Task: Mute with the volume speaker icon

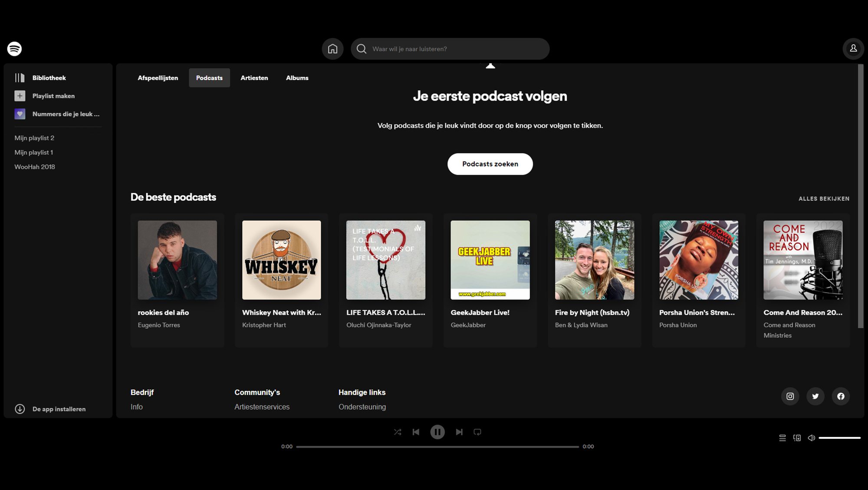Action: tap(811, 438)
